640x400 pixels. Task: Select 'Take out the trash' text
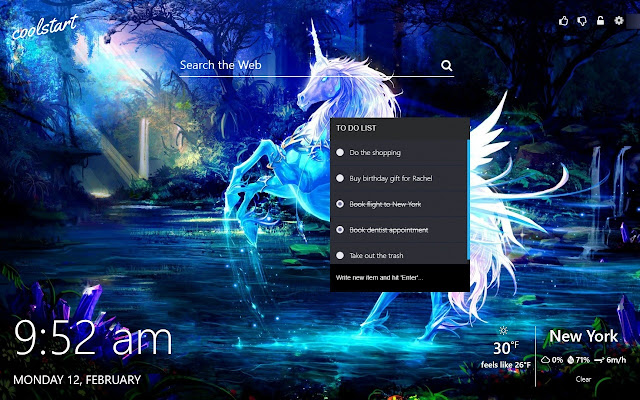pyautogui.click(x=376, y=256)
